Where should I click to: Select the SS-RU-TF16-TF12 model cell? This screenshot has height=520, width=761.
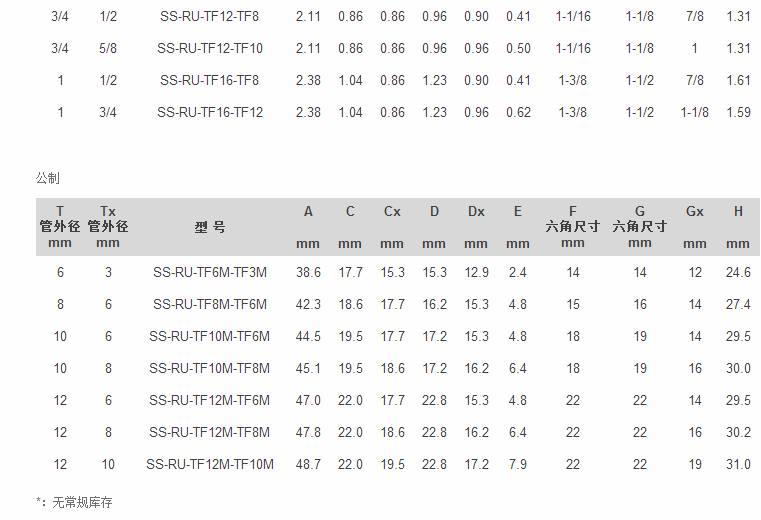tap(210, 112)
